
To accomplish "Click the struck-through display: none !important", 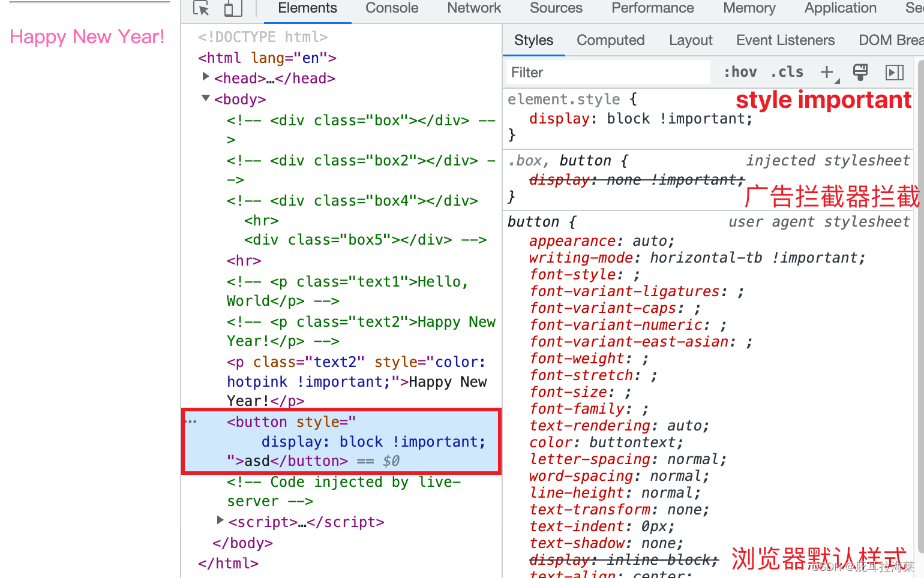I will click(637, 180).
